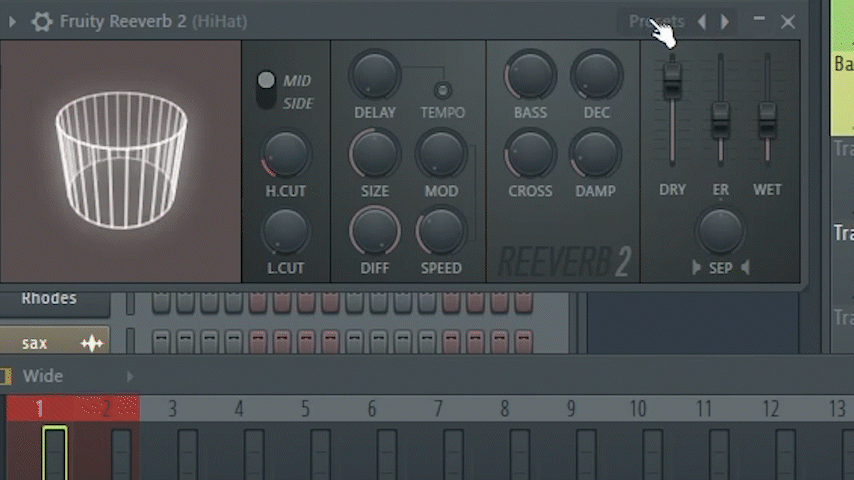Click the BASS knob
The image size is (854, 480).
(530, 75)
